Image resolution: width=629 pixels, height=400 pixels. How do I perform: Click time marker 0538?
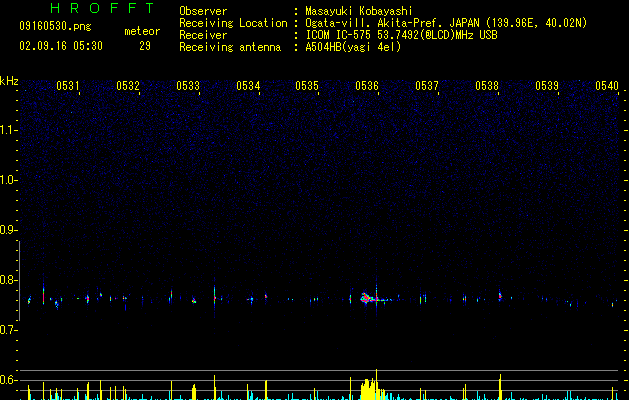click(x=487, y=86)
